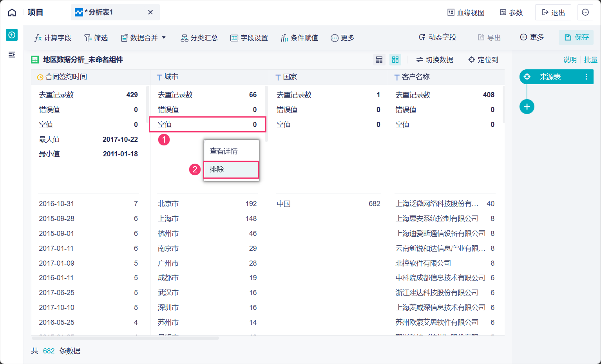Open the 筛选 filter tool
Viewport: 601px width, 364px height.
point(96,38)
